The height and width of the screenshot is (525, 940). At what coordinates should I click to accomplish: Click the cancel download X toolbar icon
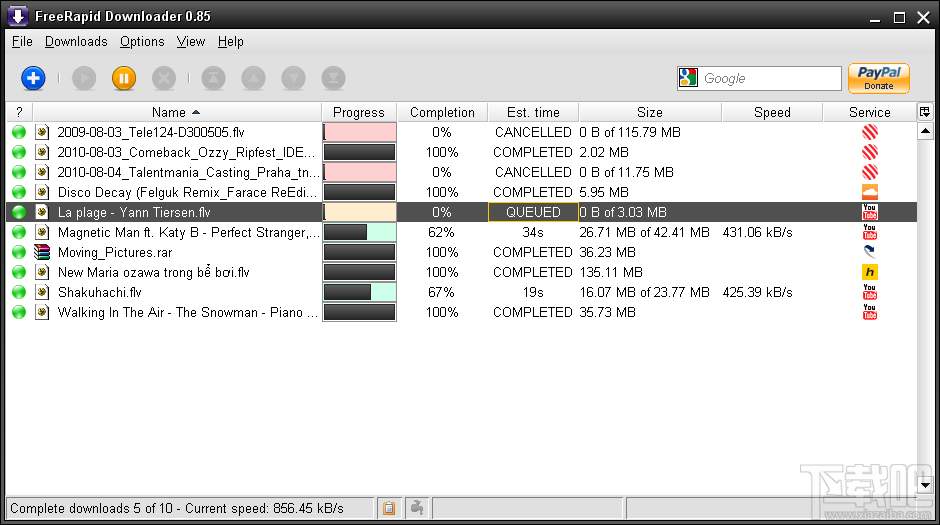pyautogui.click(x=164, y=78)
